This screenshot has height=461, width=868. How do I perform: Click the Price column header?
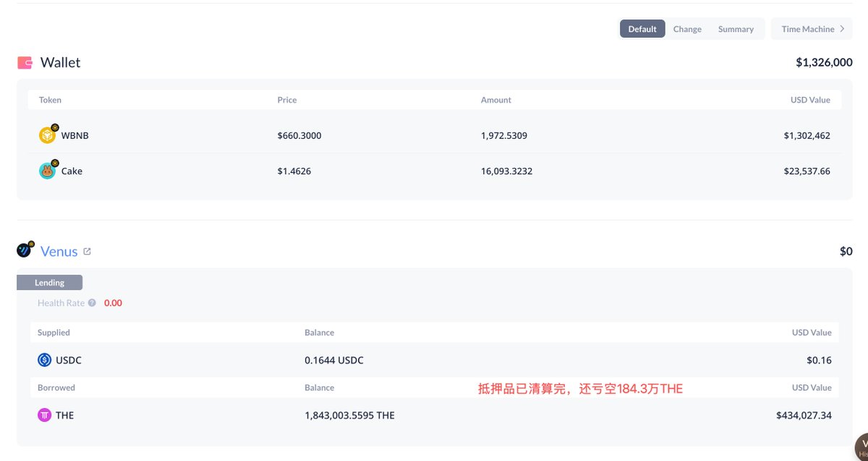click(x=287, y=100)
